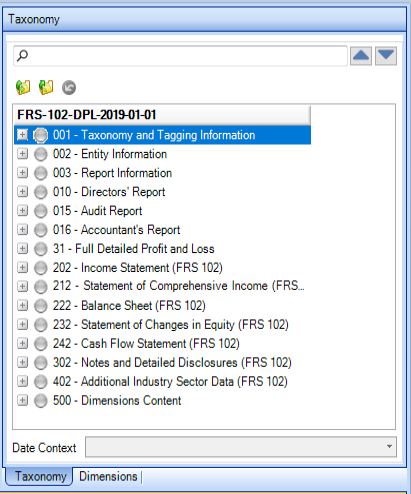
Task: Expand 500 - Dimensions Content node
Action: tap(22, 400)
